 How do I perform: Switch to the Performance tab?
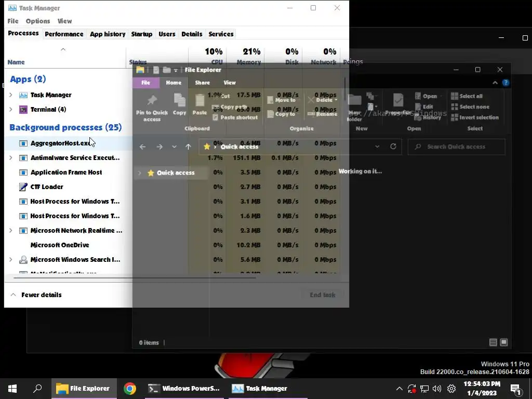[64, 34]
